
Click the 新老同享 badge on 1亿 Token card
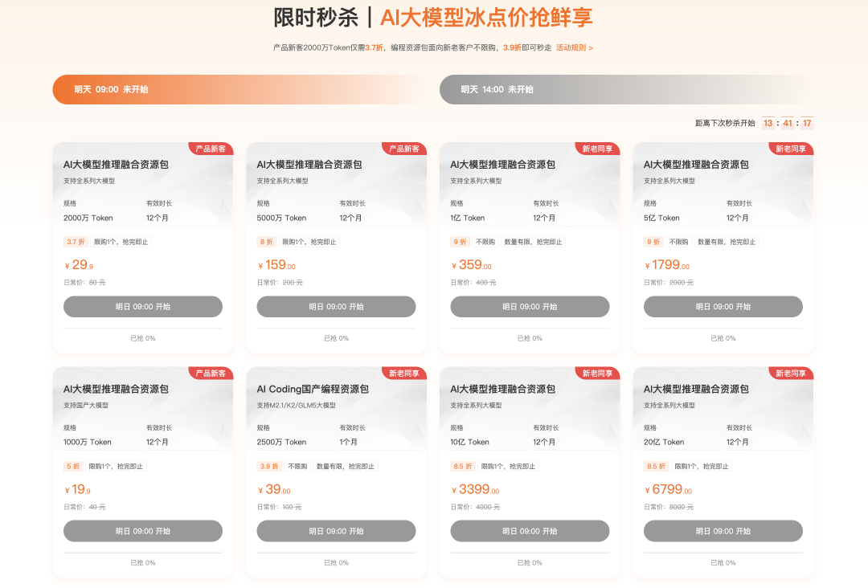coord(598,149)
